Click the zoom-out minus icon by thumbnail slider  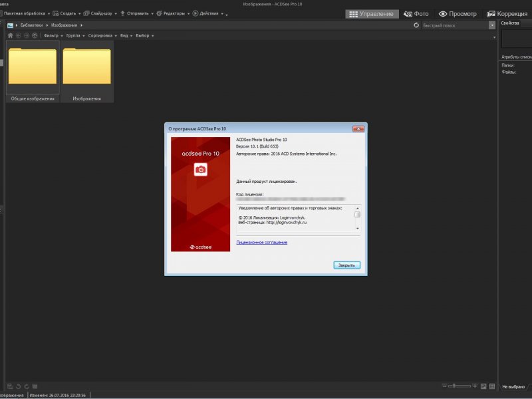444,386
